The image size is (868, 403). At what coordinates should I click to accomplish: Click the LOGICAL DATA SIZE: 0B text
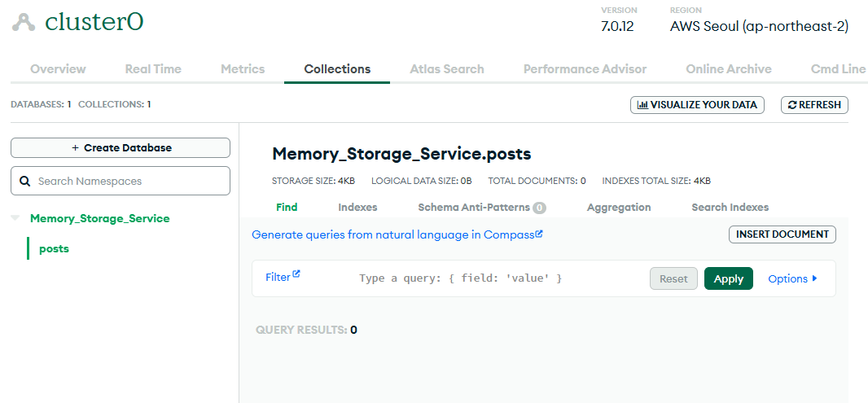pyautogui.click(x=422, y=181)
